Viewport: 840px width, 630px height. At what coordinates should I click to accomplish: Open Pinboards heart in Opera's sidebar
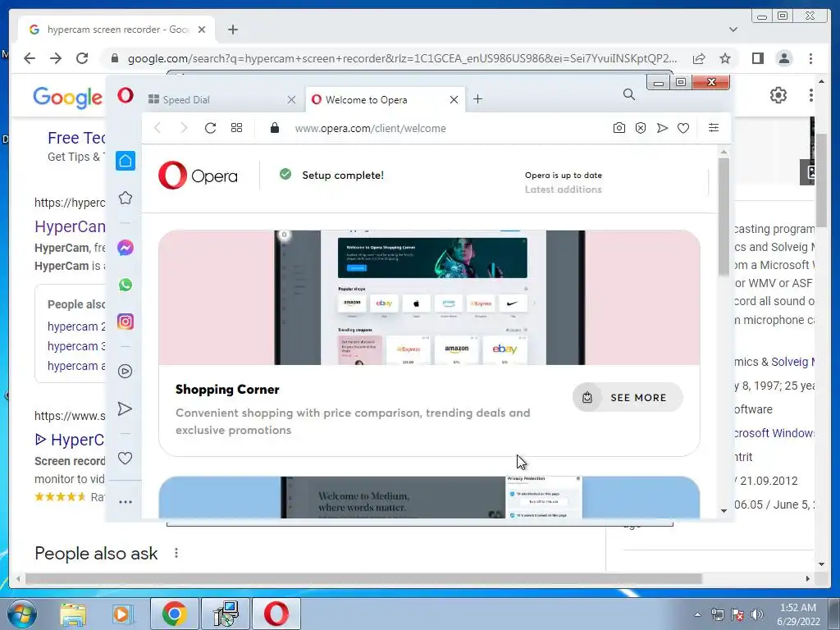point(125,458)
